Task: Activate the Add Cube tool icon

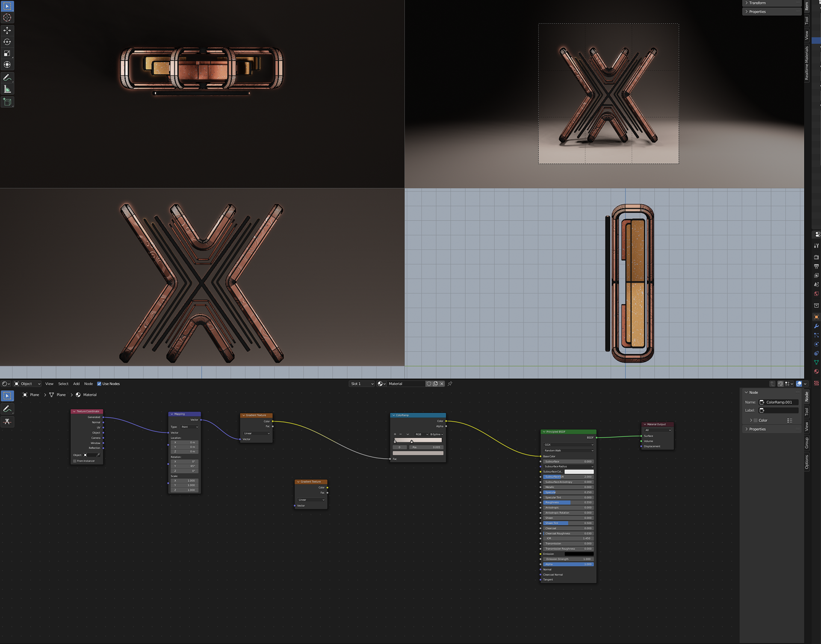Action: 7,102
